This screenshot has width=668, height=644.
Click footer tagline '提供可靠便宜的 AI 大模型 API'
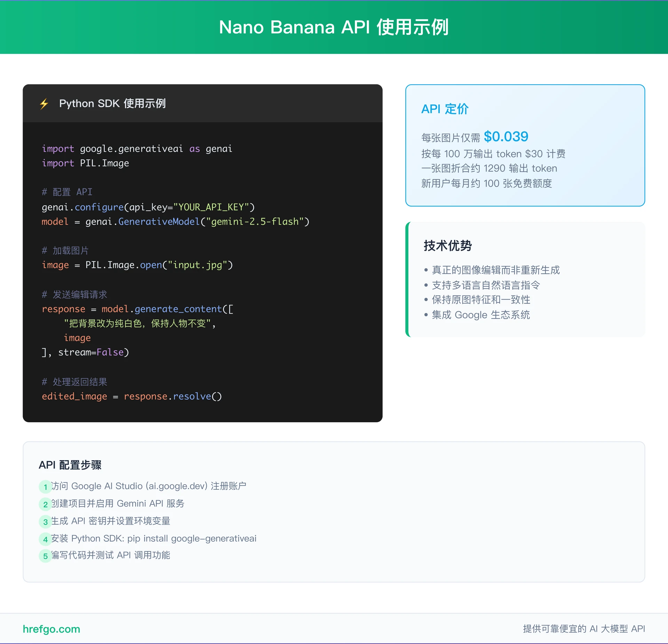click(584, 629)
